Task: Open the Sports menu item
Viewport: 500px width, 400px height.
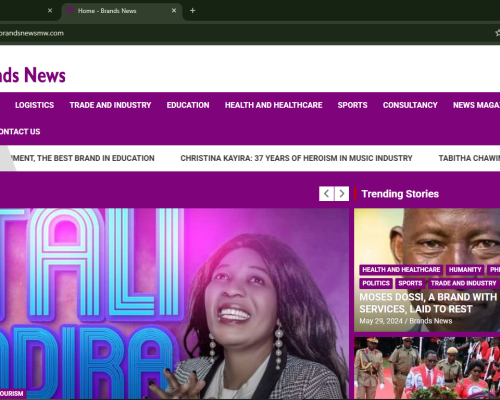Action: point(352,105)
